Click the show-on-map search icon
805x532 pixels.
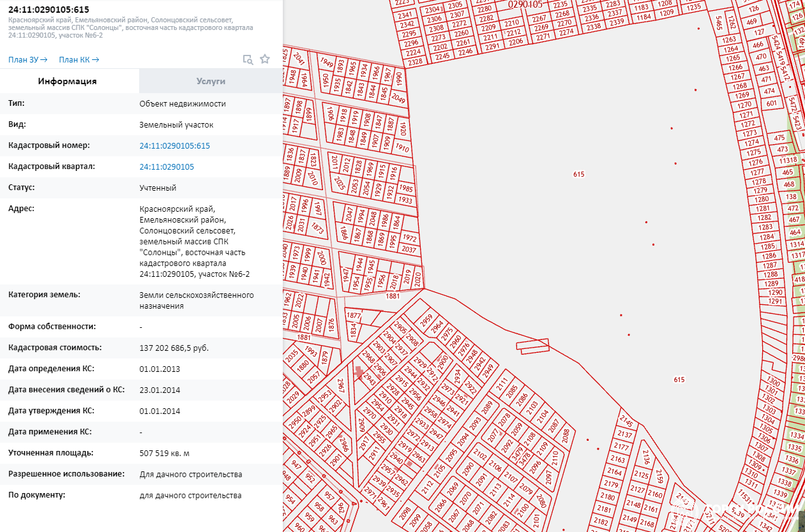[x=248, y=59]
